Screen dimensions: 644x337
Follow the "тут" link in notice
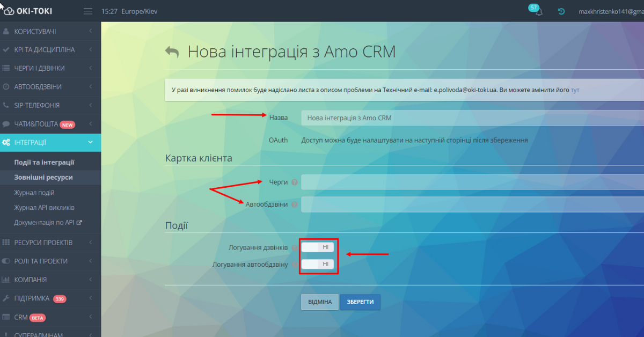pos(575,90)
